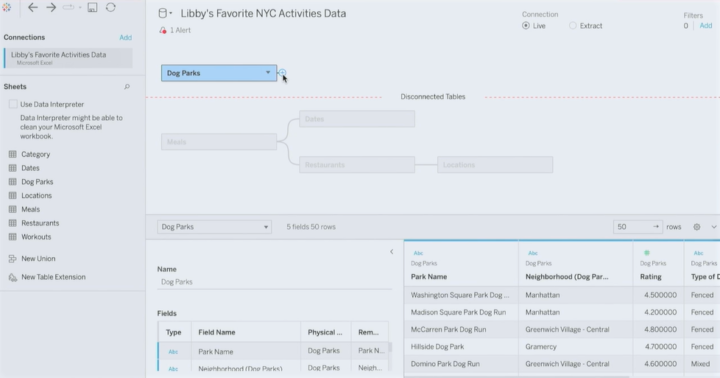Screen dimensions: 720x378
Task: Click the Locations sheet grid icon
Action: [x=12, y=196]
